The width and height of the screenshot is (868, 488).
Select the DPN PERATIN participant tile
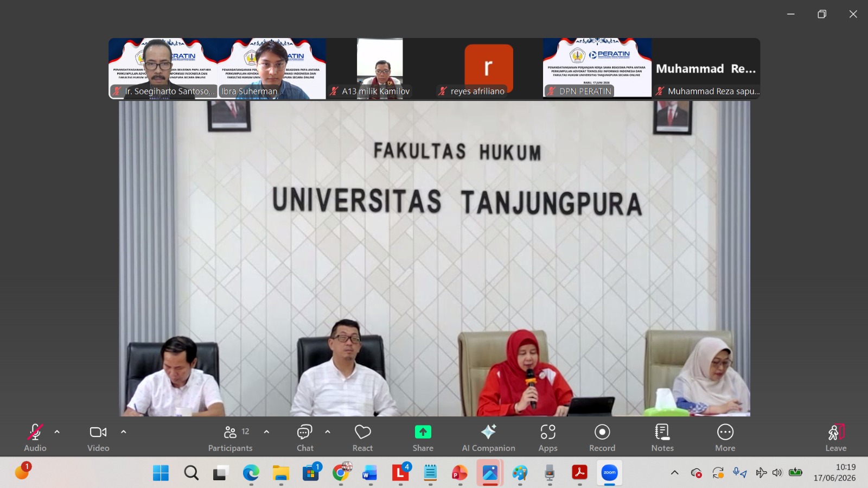pos(597,68)
